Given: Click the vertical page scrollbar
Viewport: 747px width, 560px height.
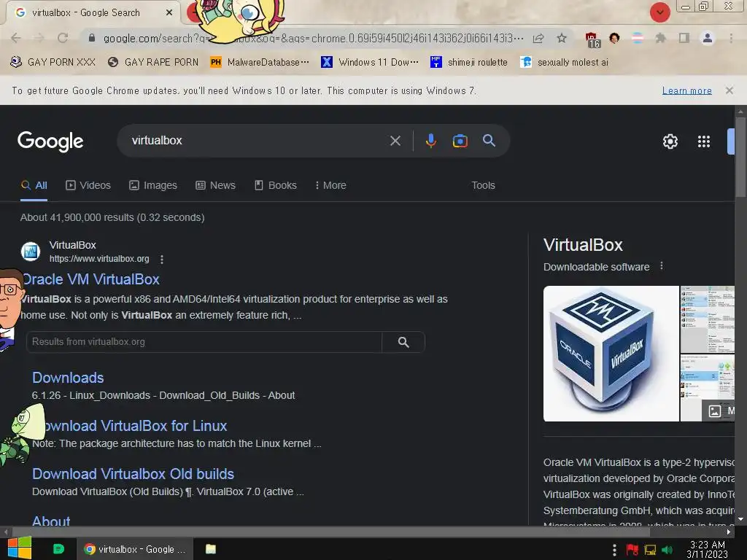Looking at the screenshot, I should 740,156.
